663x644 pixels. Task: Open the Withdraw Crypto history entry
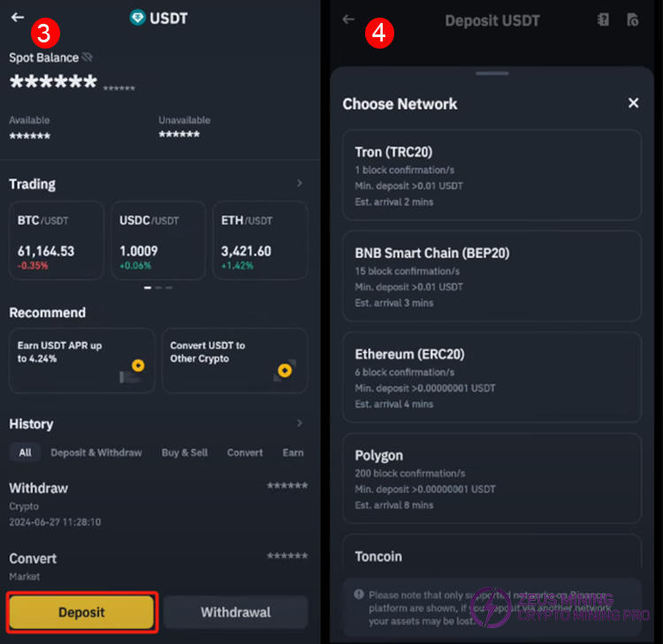tap(158, 504)
